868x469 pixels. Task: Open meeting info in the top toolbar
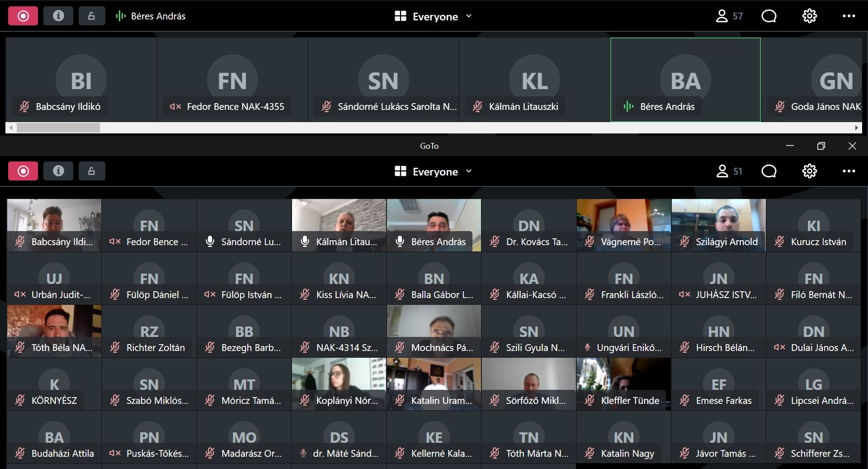point(58,16)
